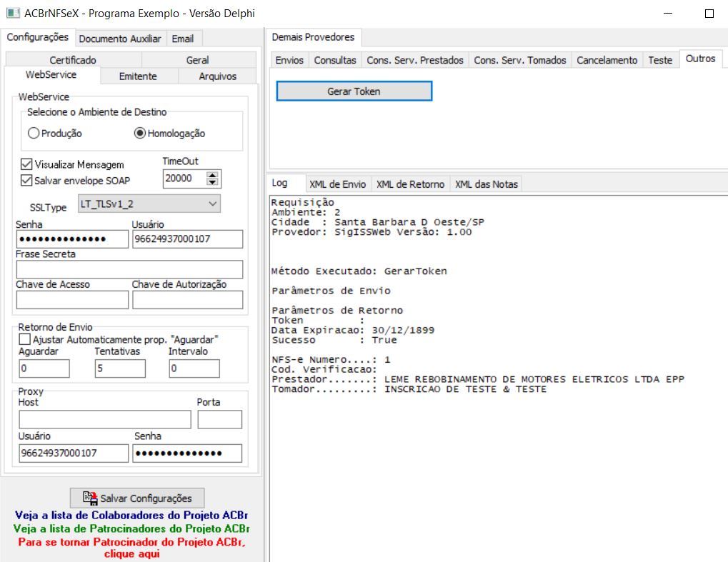The width and height of the screenshot is (728, 562).
Task: Click the Salvar Configurações button
Action: (137, 498)
